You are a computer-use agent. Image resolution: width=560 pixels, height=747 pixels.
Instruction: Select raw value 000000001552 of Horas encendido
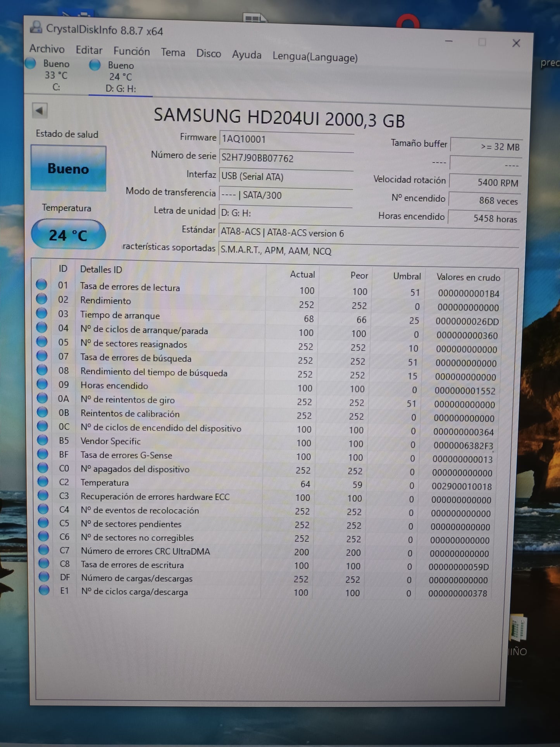click(465, 391)
